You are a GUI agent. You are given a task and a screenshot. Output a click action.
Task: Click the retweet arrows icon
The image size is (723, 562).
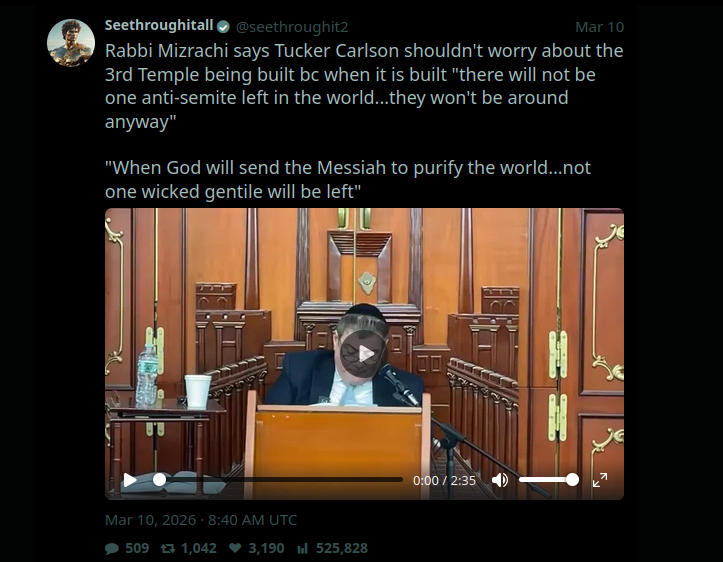click(x=168, y=548)
